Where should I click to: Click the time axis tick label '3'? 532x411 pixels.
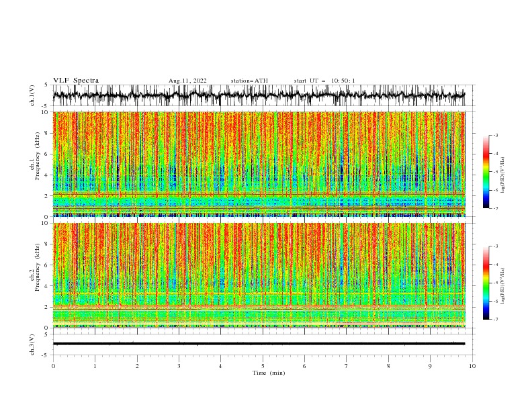click(x=179, y=366)
